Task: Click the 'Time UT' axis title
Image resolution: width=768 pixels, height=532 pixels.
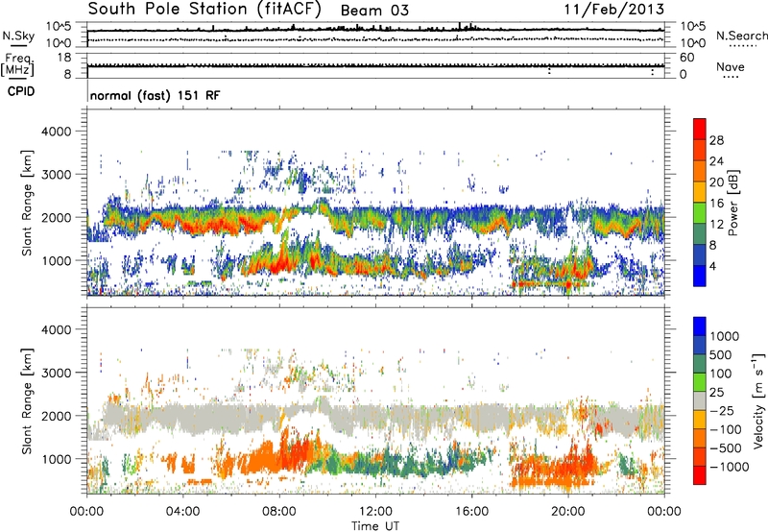Action: pyautogui.click(x=375, y=525)
